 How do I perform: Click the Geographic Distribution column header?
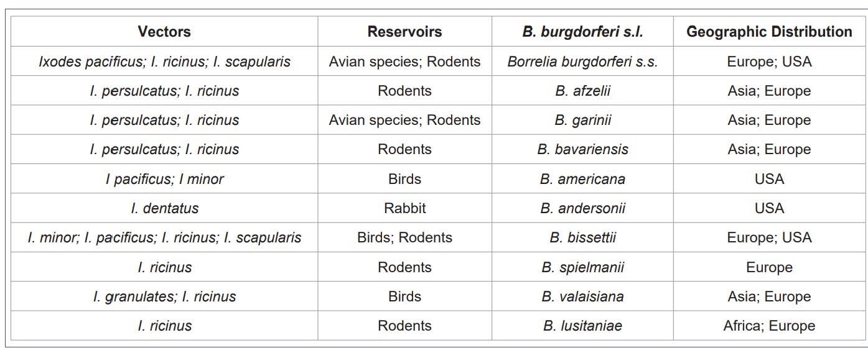tap(769, 32)
